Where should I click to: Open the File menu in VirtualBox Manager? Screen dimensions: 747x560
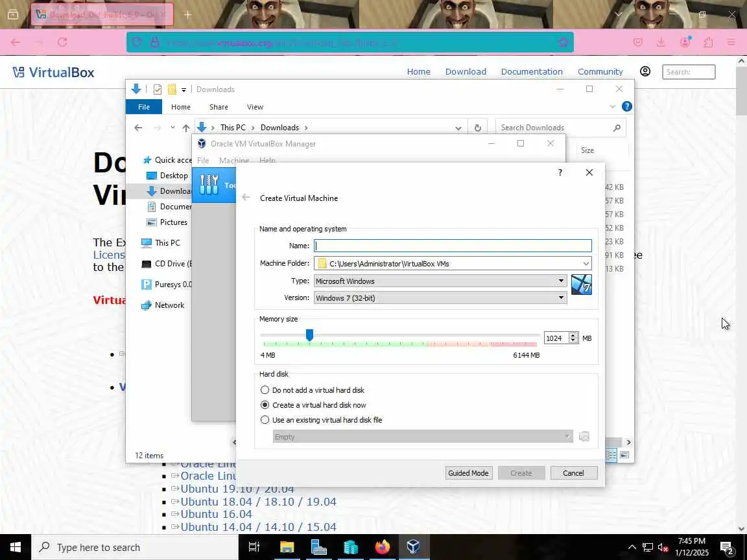click(203, 161)
